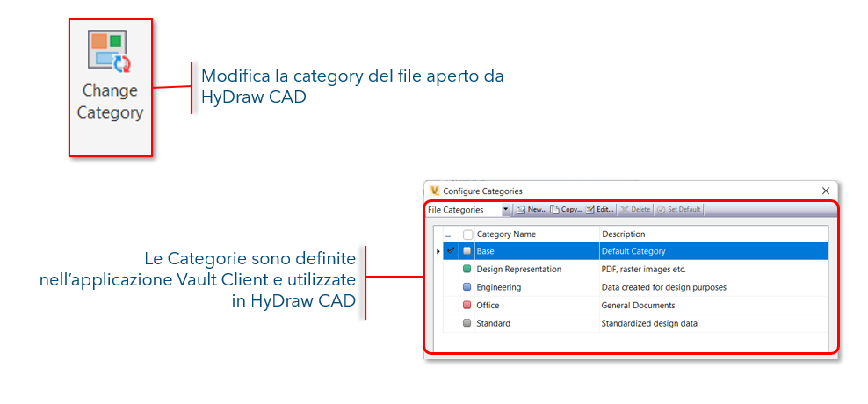The width and height of the screenshot is (868, 404).
Task: Click the New... category toolbar button
Action: 532,210
